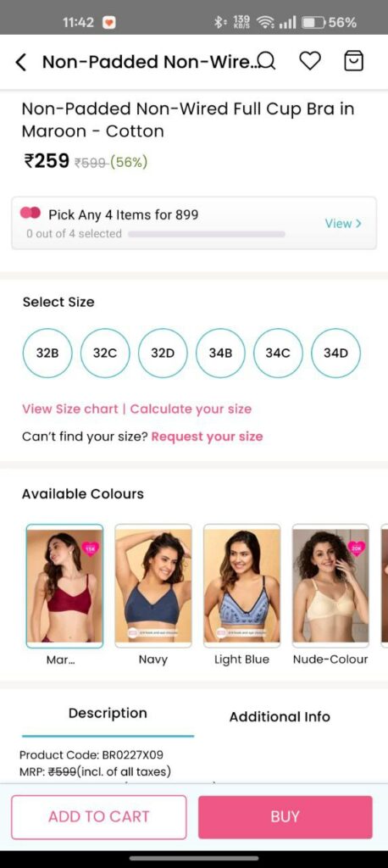Choose size 34C
Image resolution: width=388 pixels, height=868 pixels.
tap(278, 353)
